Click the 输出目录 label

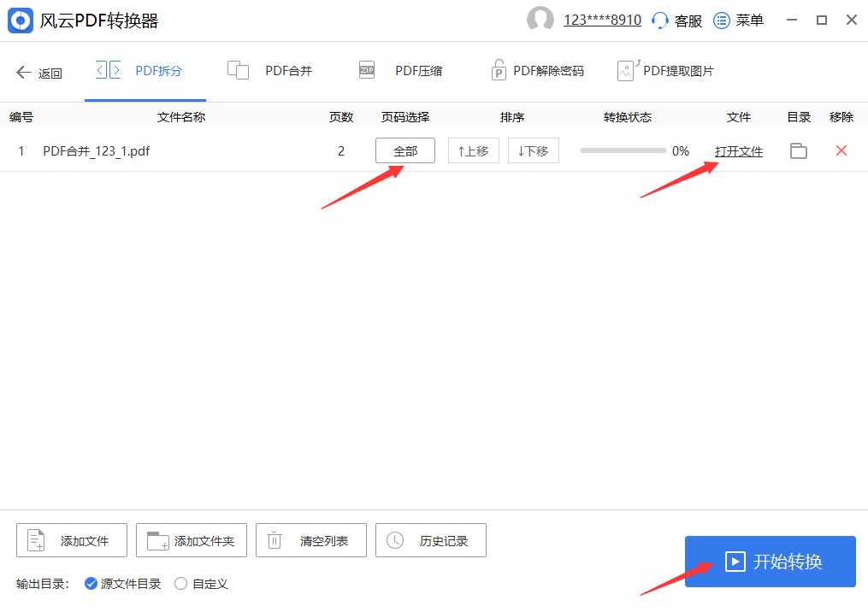coord(43,584)
